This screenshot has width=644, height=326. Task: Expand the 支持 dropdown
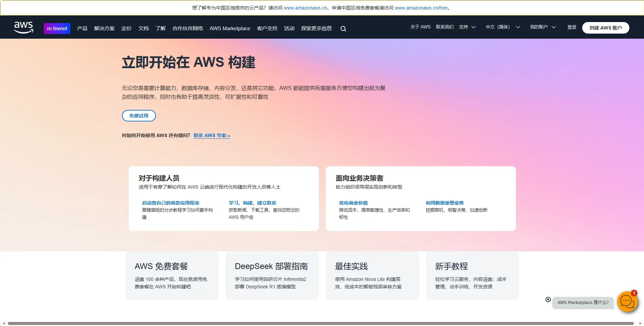(x=467, y=27)
